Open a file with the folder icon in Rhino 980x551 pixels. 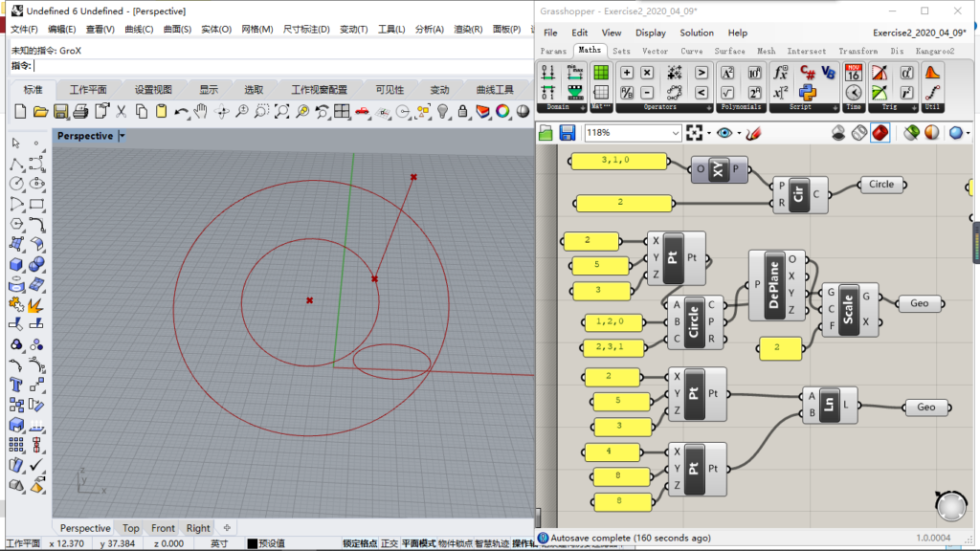40,112
